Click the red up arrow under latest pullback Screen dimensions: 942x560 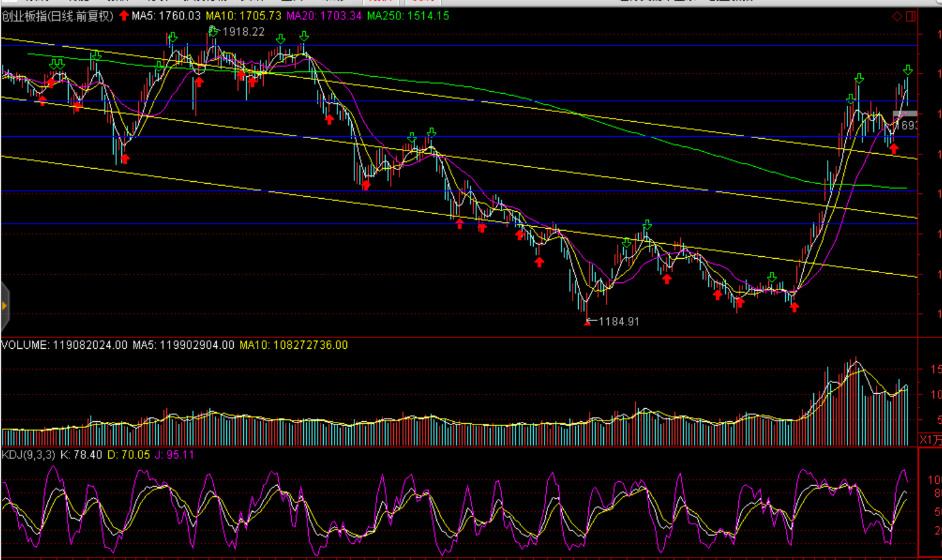point(894,149)
